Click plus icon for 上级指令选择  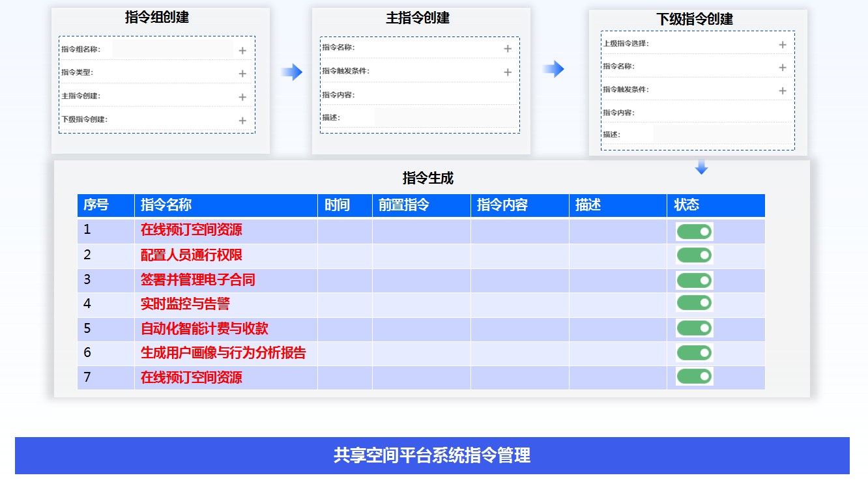pos(783,44)
